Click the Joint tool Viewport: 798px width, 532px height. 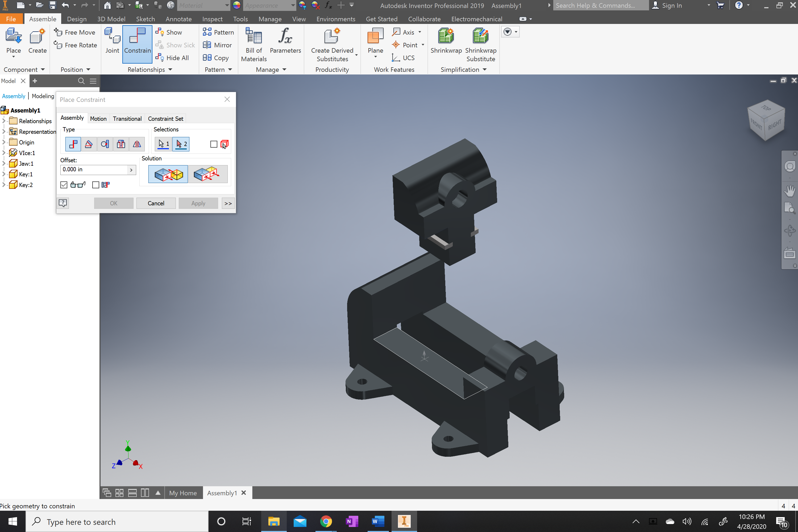pos(112,41)
